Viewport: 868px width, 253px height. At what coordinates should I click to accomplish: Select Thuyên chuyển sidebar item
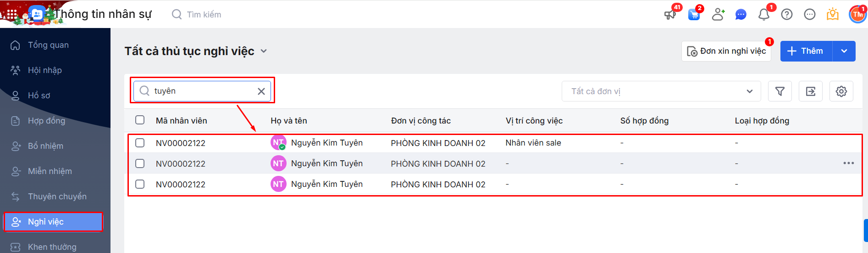click(57, 197)
